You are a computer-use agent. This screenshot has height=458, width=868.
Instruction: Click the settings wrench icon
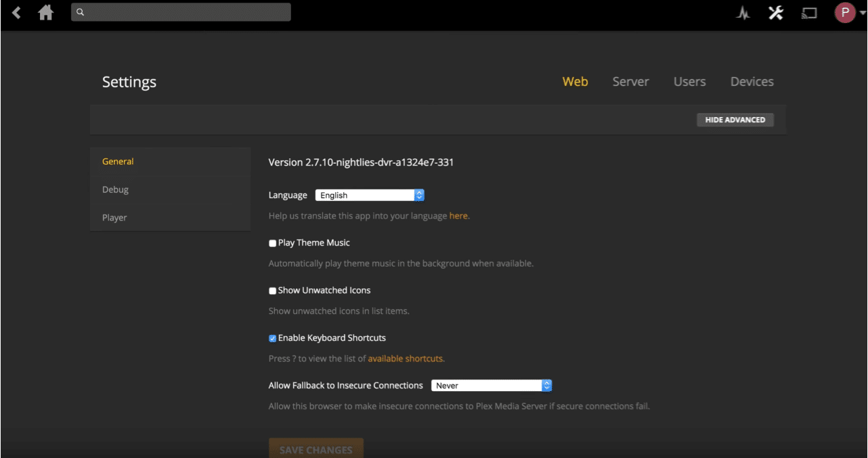coord(775,12)
